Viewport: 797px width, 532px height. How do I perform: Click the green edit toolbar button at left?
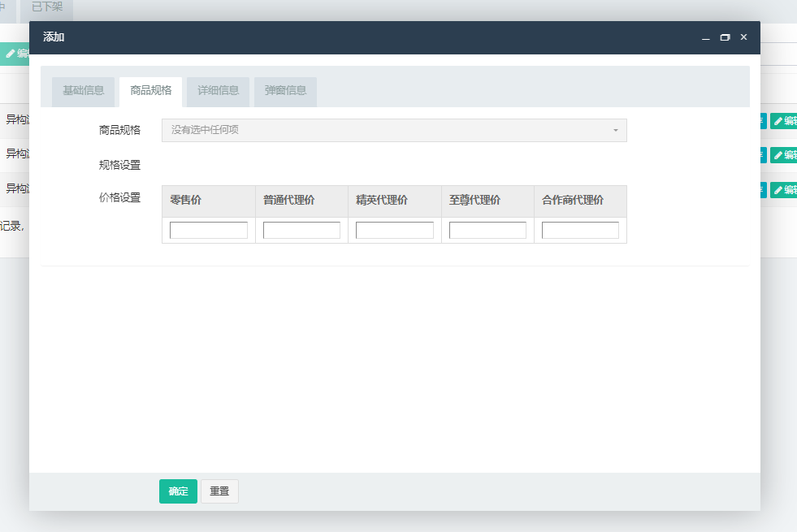(16, 54)
